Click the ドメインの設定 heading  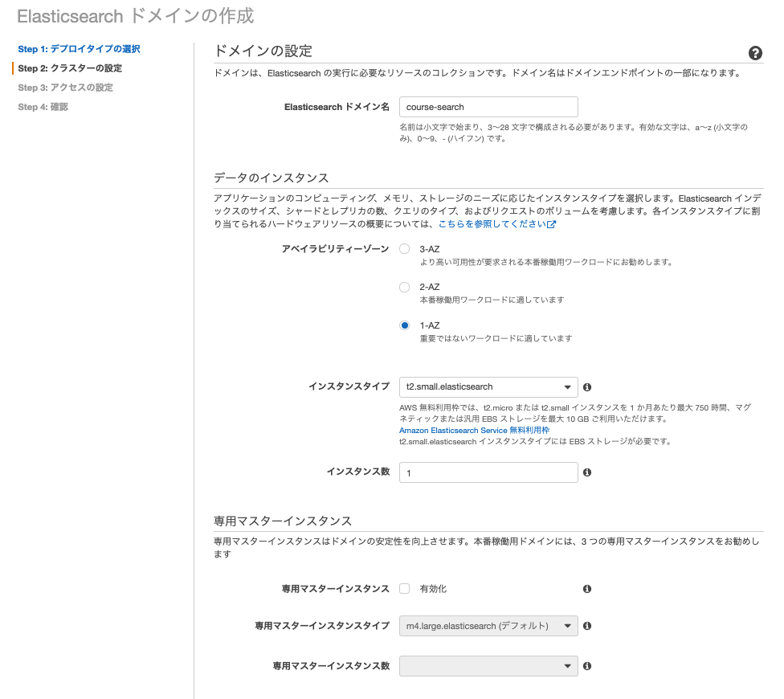pyautogui.click(x=263, y=51)
